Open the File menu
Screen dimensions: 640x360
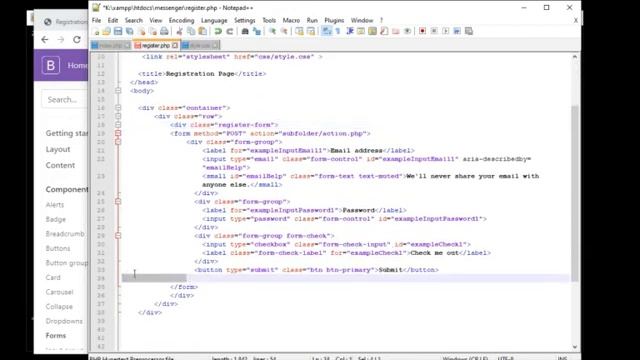96,20
